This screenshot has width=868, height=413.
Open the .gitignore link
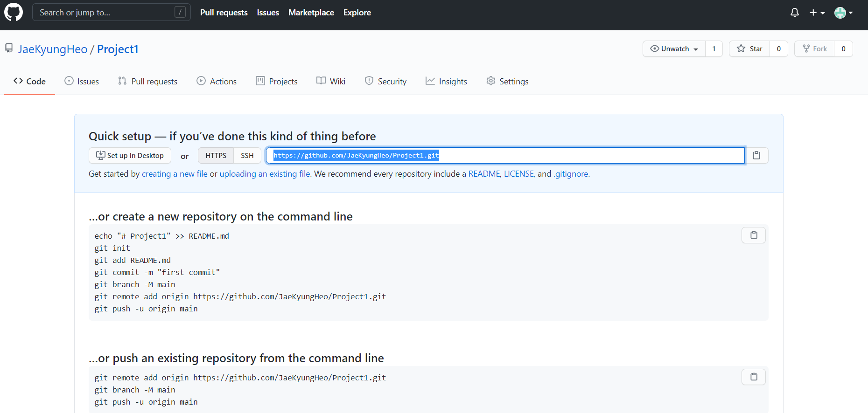571,174
